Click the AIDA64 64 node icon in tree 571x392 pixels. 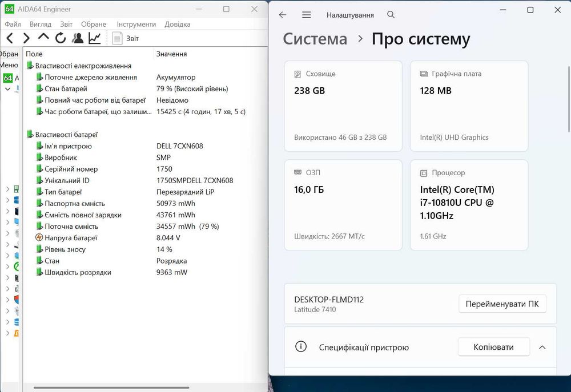pos(7,78)
